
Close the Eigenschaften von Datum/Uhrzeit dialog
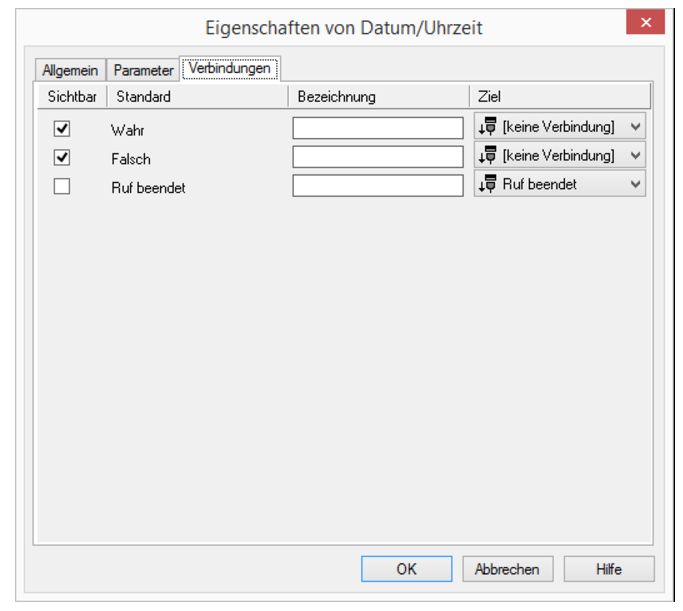[x=645, y=22]
